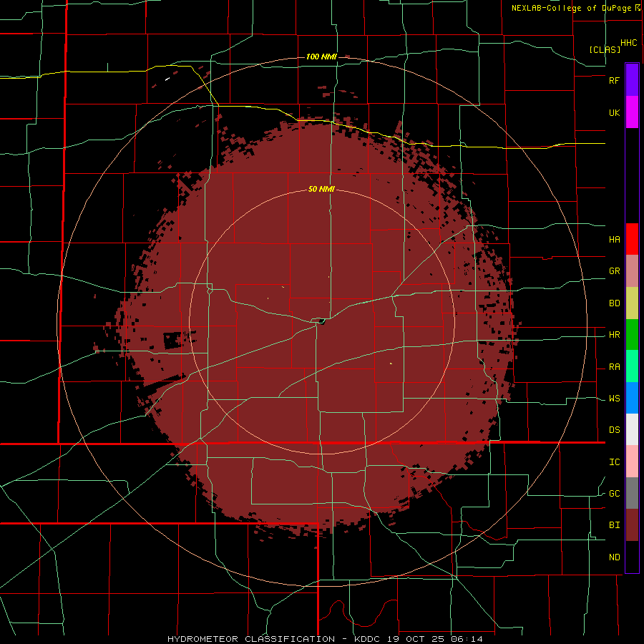Image resolution: width=644 pixels, height=644 pixels.
Task: Click the HR legend label
Action: coord(615,335)
